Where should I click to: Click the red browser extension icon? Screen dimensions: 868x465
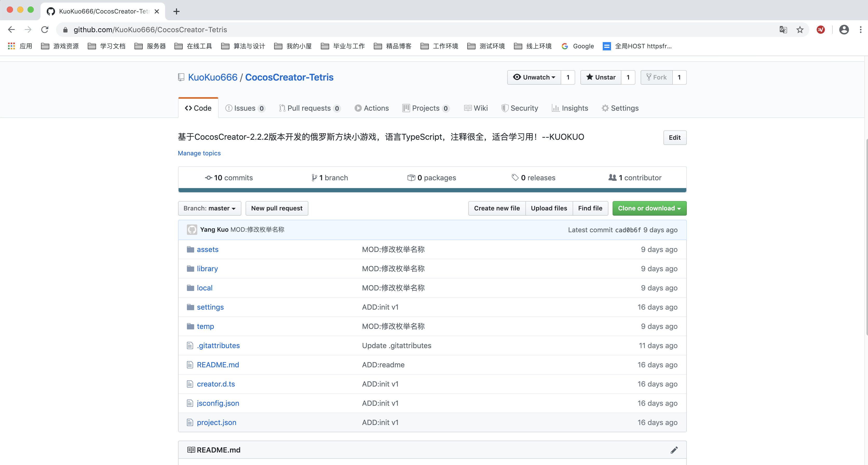[820, 30]
